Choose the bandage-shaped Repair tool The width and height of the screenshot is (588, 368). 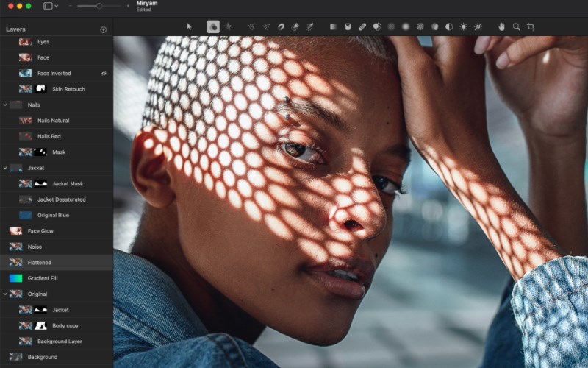coord(362,26)
